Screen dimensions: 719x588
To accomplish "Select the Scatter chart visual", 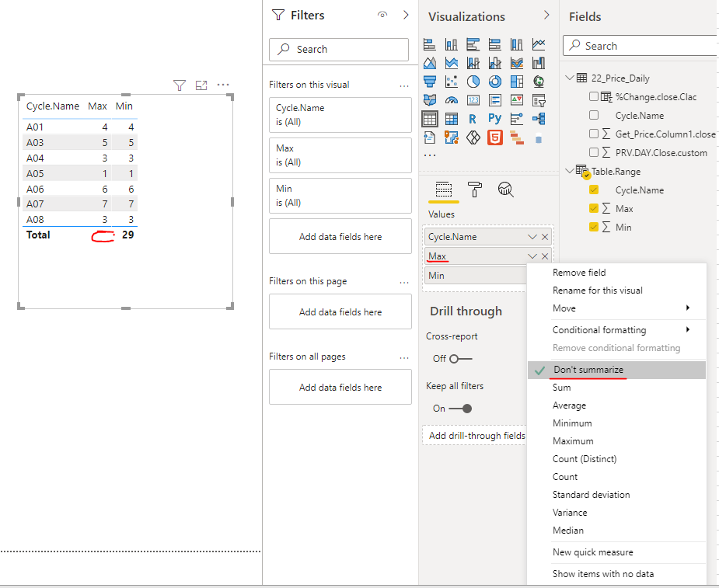I will (451, 82).
